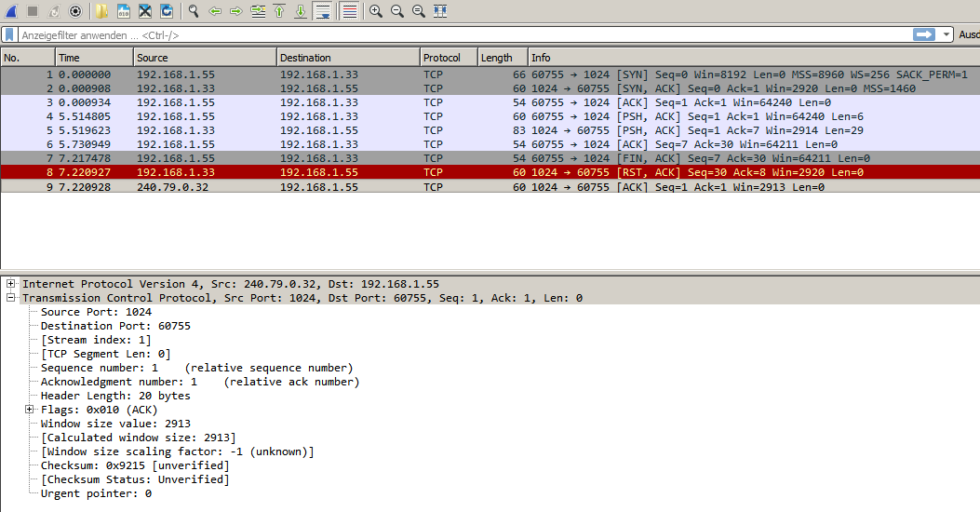The width and height of the screenshot is (980, 512).
Task: Click the Info column header
Action: [754, 58]
